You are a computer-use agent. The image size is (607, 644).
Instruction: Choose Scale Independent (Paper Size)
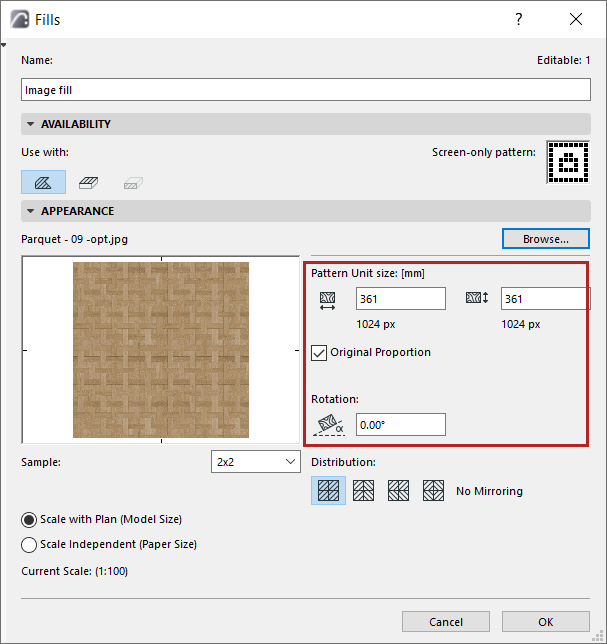29,545
